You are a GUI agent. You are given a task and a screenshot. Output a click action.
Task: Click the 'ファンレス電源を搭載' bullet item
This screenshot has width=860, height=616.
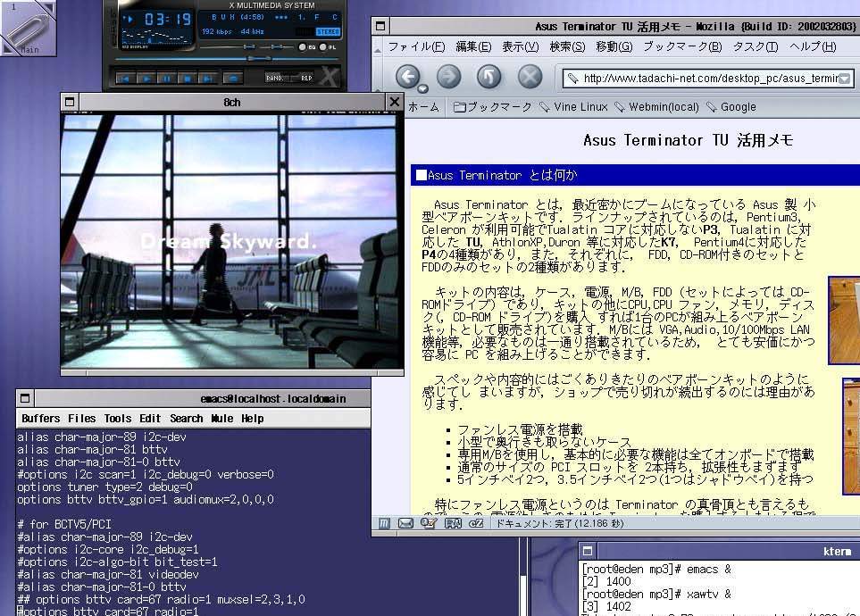(x=520, y=429)
